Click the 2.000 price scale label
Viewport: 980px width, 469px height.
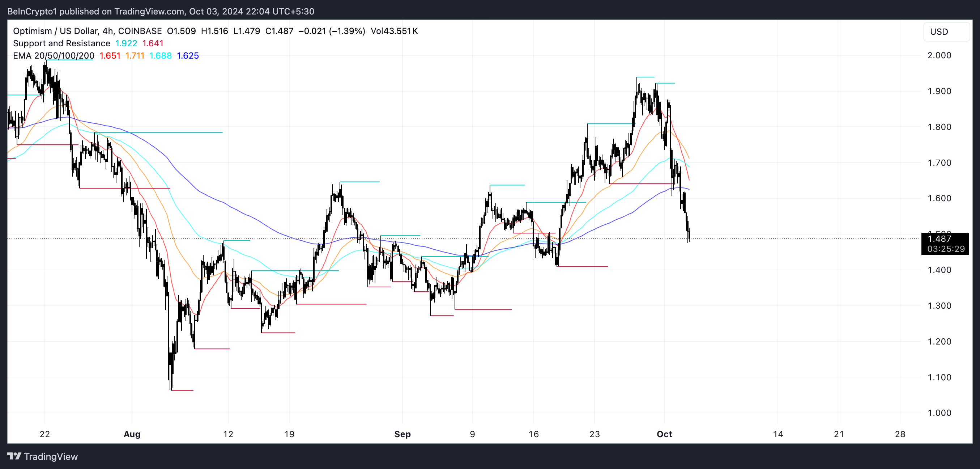939,56
